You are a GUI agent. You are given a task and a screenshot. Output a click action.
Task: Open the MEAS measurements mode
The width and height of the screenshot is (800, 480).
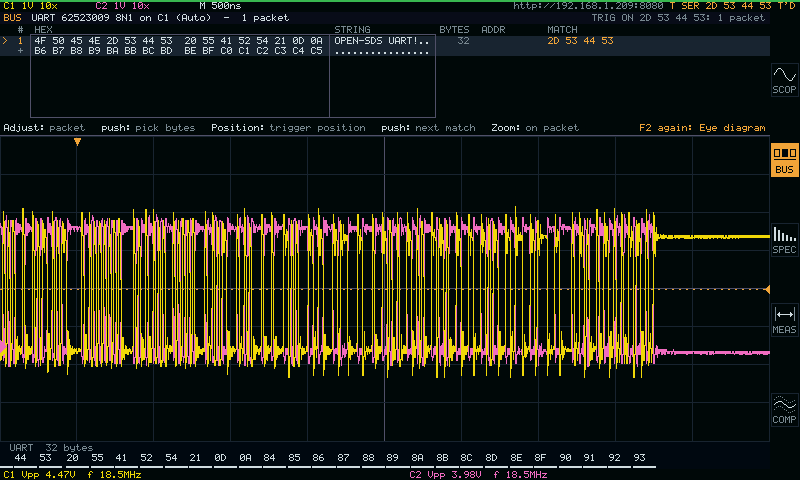coord(784,320)
